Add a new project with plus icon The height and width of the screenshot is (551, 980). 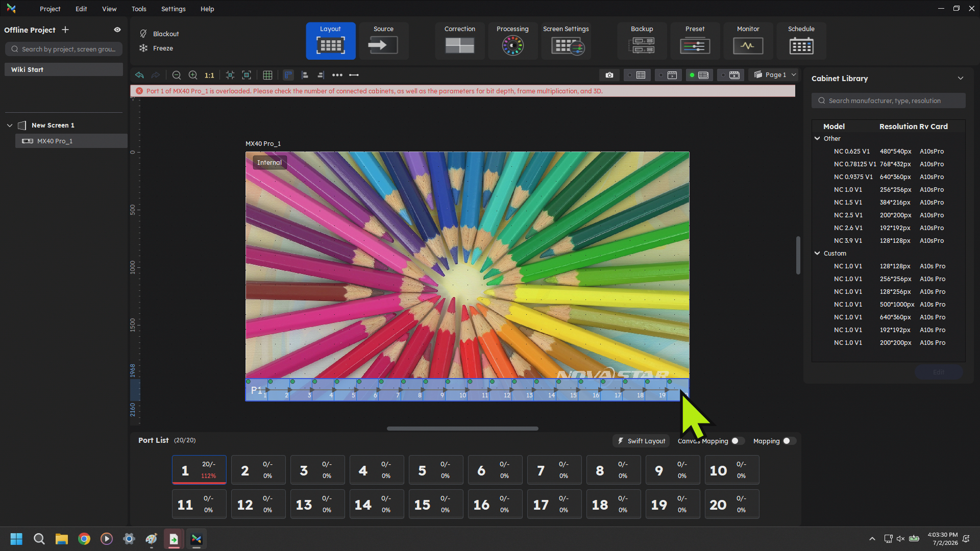[65, 30]
